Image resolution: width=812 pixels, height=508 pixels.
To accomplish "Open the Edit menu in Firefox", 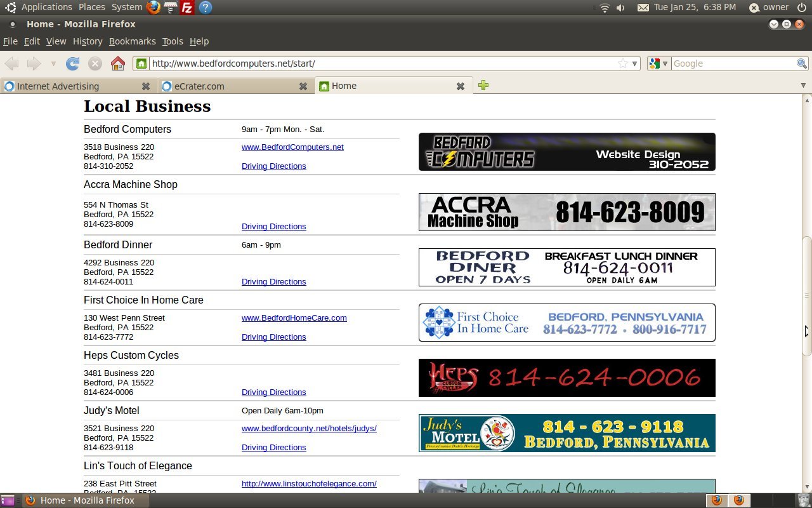I will (32, 41).
